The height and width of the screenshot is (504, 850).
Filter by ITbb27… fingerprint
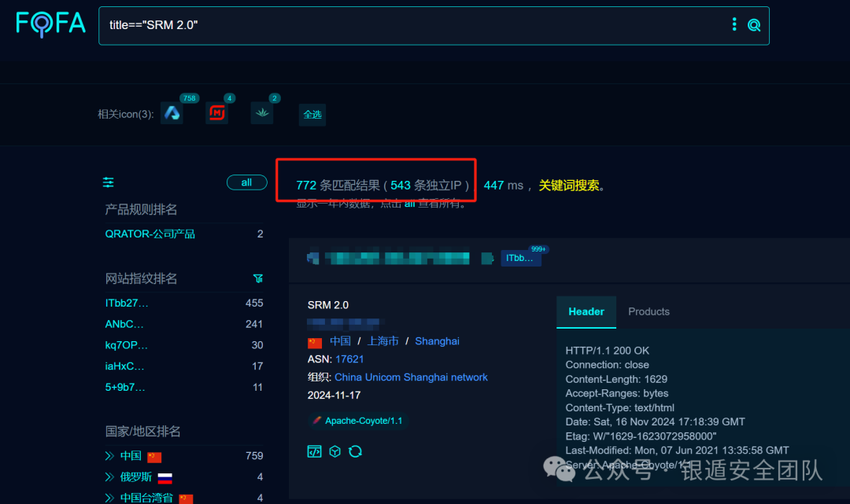[126, 304]
